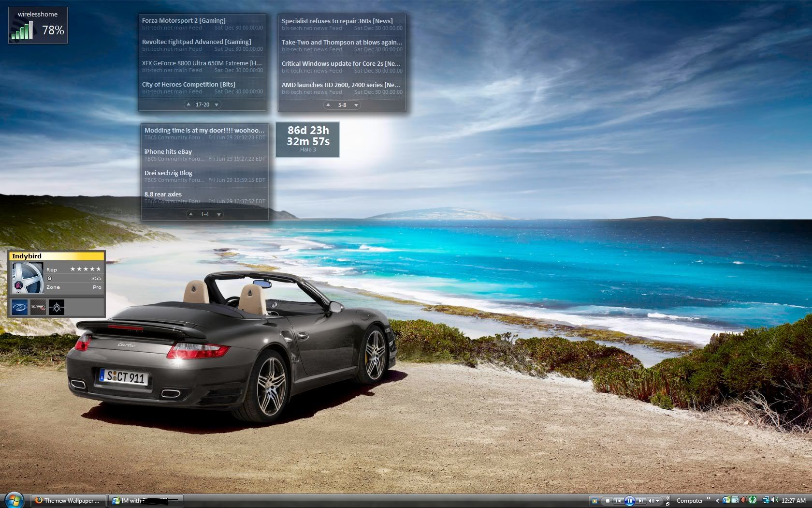Stop playback in the taskbar media player
812x508 pixels.
(x=608, y=501)
